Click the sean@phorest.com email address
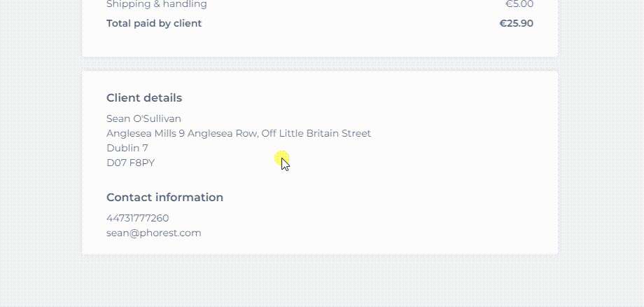644x307 pixels. [x=153, y=233]
